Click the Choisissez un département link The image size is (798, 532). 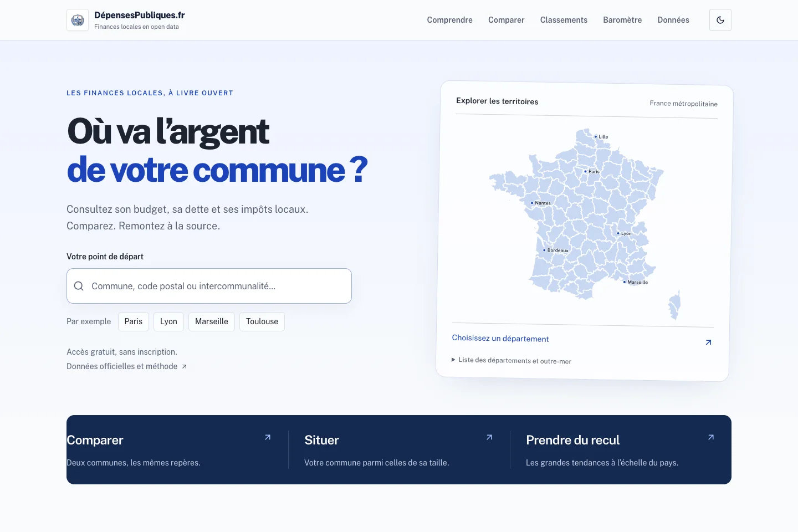(500, 338)
